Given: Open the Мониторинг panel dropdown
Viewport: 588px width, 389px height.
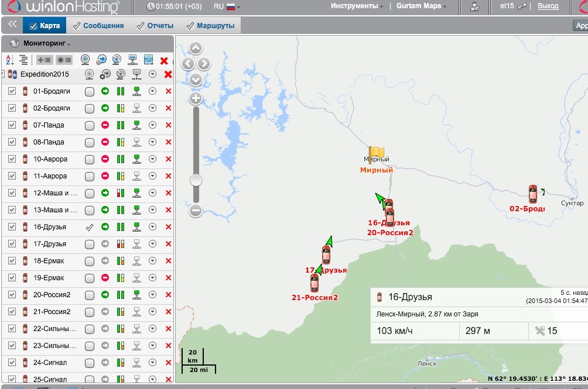Looking at the screenshot, I should click(47, 43).
